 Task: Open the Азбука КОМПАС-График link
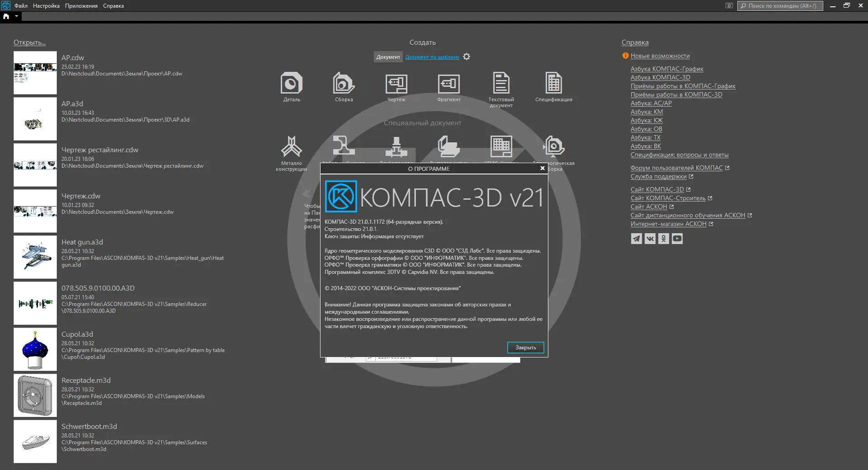[667, 69]
